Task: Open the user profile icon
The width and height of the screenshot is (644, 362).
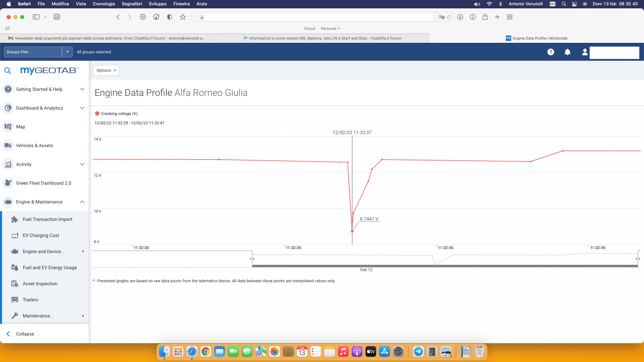Action: tap(585, 52)
